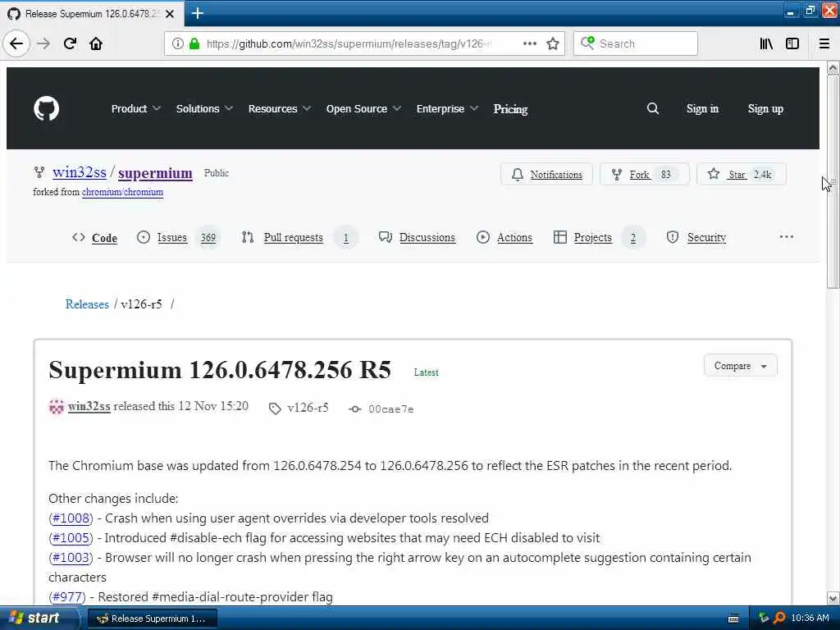This screenshot has width=840, height=630.
Task: Reload the page with the refresh icon
Action: coord(70,43)
